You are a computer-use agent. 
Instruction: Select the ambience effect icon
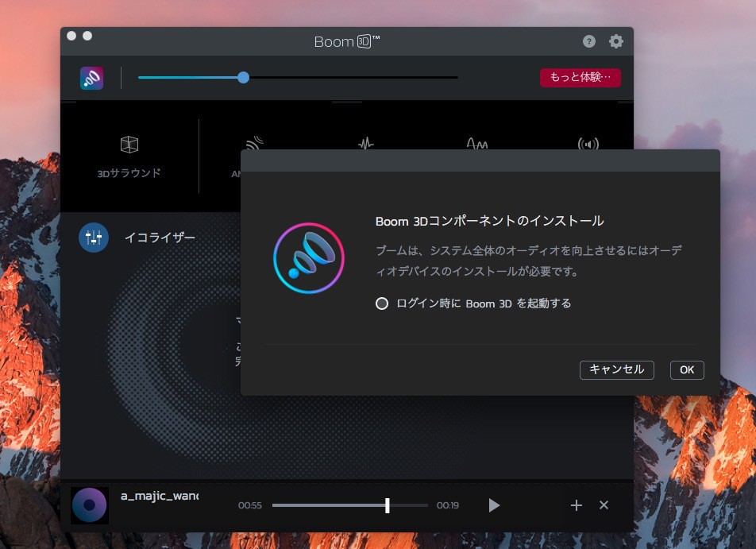click(x=255, y=143)
